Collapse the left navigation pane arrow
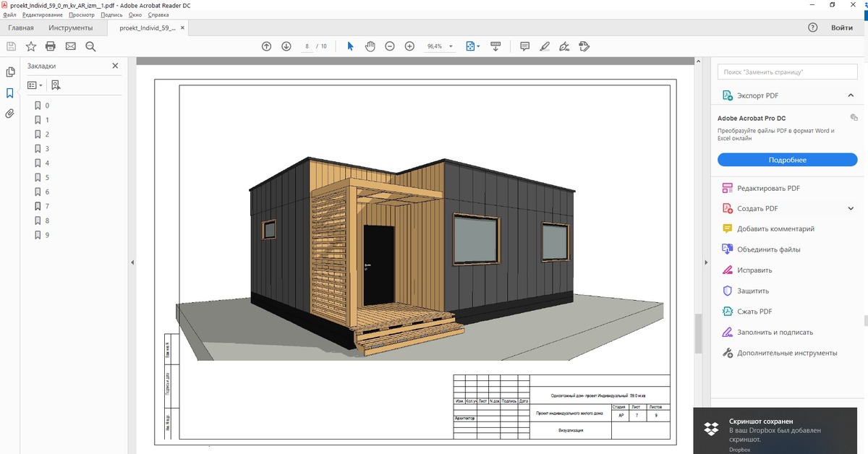The width and height of the screenshot is (868, 454). (132, 262)
